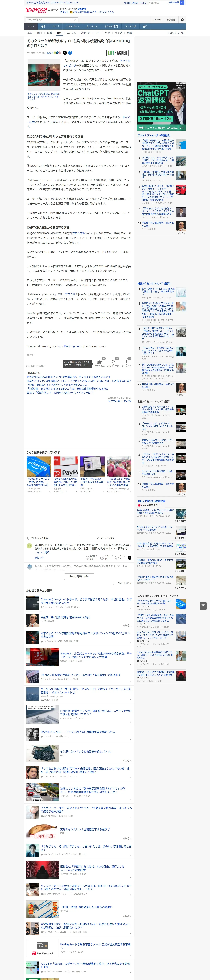Open ヘルプ link in top bar
This screenshot has width=210, height=980.
pyautogui.click(x=143, y=3)
